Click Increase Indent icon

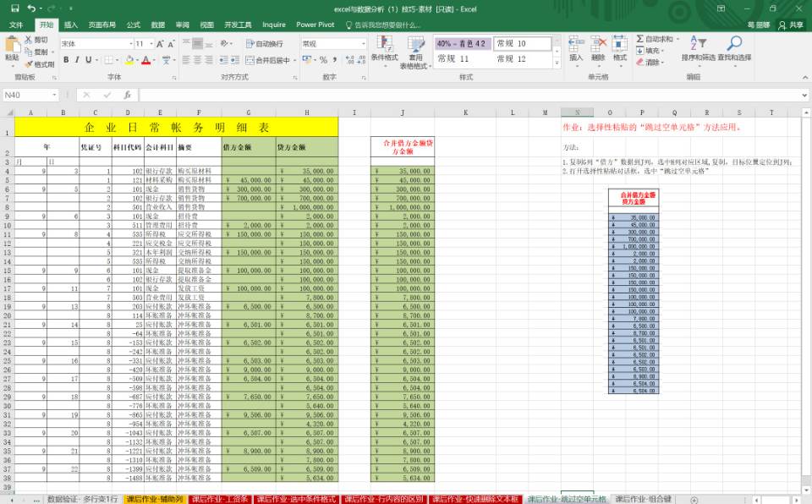234,60
